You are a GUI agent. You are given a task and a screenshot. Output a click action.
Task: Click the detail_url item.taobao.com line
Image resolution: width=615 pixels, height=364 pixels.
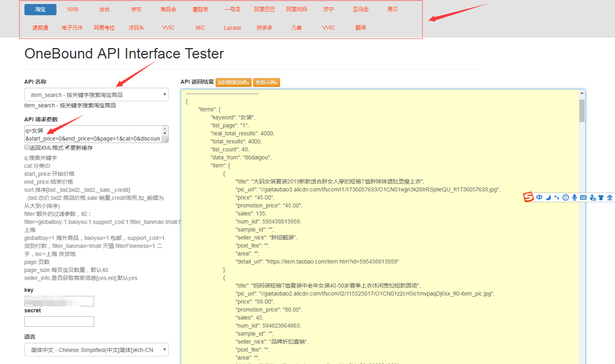click(x=317, y=261)
